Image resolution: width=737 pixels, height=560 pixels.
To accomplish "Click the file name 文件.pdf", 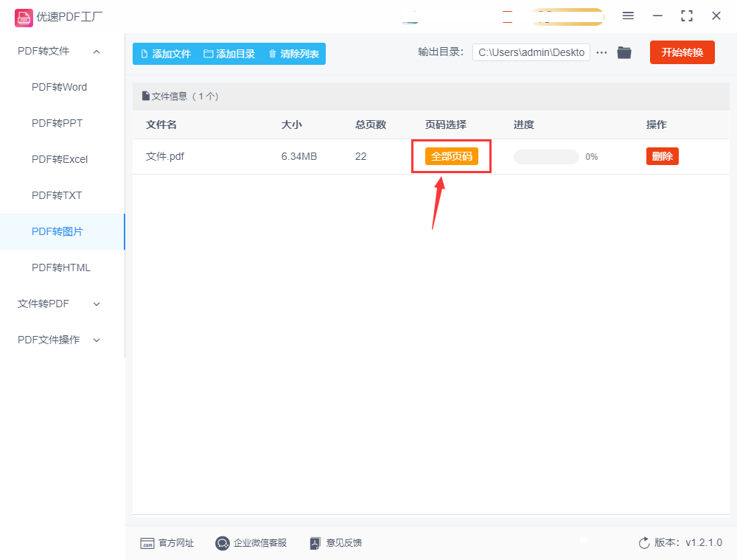I will click(165, 156).
